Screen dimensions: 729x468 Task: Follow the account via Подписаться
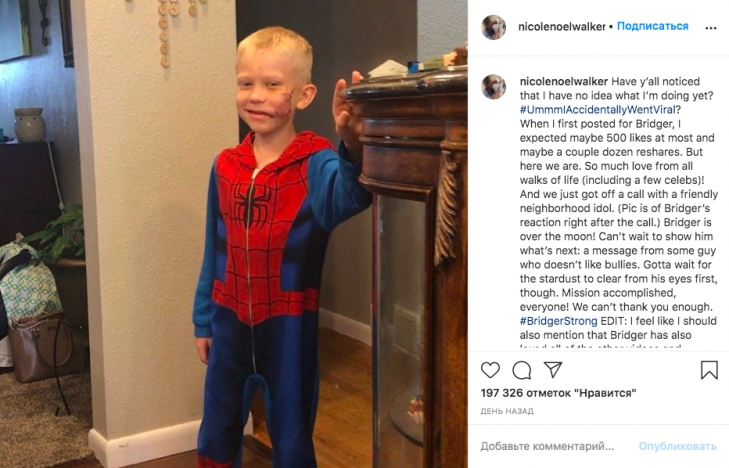pyautogui.click(x=652, y=26)
